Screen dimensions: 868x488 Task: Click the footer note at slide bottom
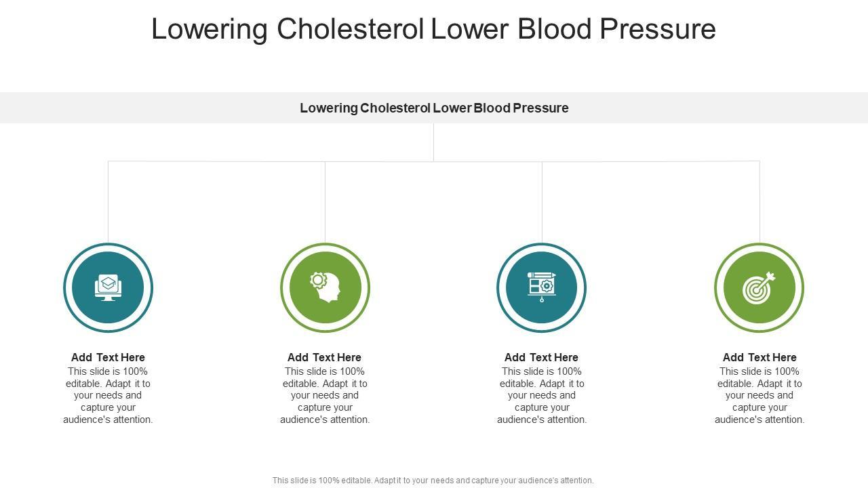point(433,481)
